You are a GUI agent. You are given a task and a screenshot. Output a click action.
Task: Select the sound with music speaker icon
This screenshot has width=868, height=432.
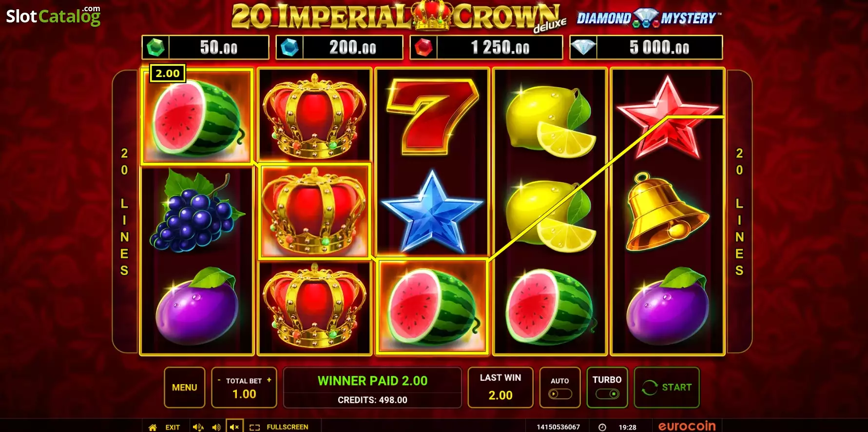[x=198, y=427]
